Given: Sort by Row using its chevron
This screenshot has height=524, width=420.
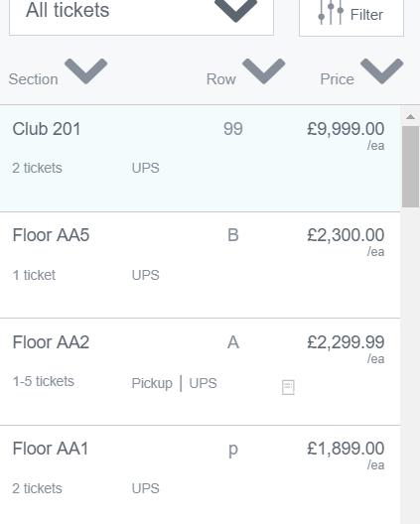Looking at the screenshot, I should pyautogui.click(x=264, y=71).
